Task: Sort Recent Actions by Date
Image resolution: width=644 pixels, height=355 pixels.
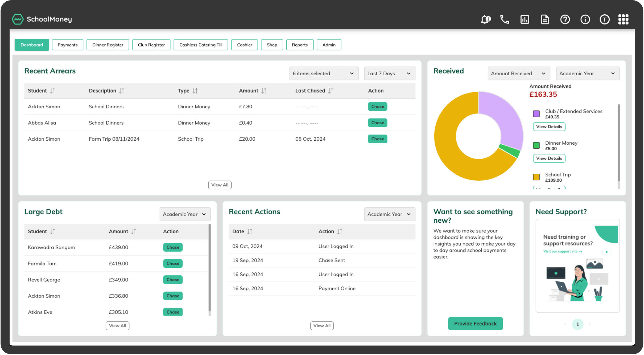Action: pyautogui.click(x=250, y=231)
